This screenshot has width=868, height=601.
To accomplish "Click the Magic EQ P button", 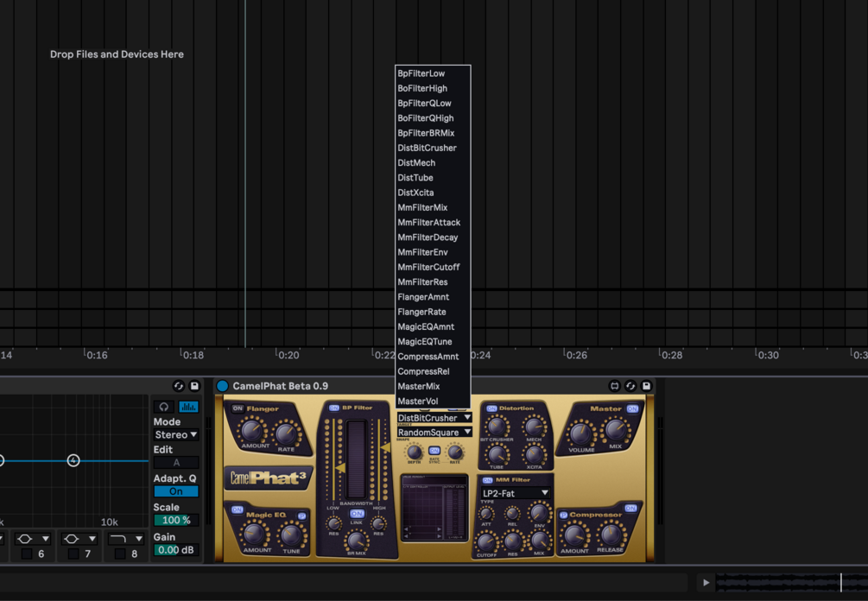I will click(301, 516).
